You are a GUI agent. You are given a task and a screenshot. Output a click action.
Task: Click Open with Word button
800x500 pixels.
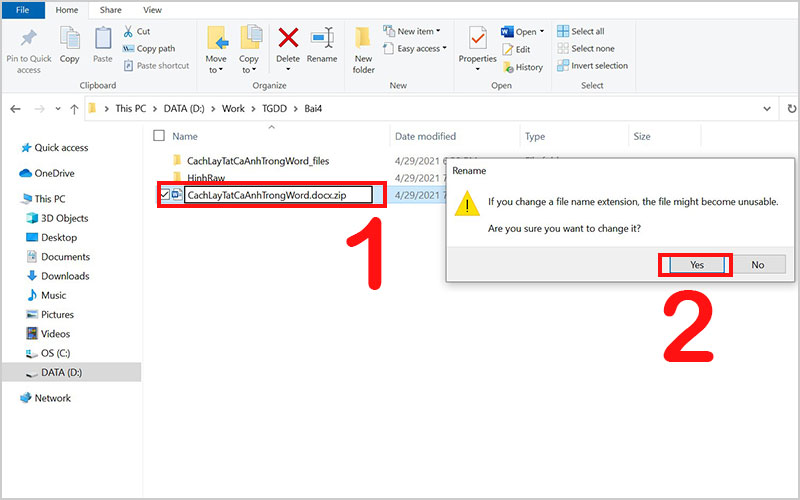(x=518, y=32)
